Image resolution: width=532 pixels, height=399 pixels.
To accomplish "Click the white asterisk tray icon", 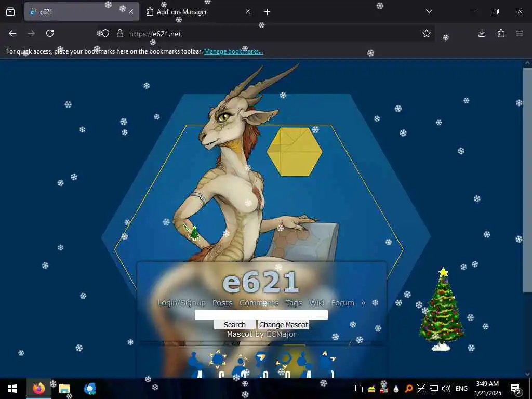I will (421, 389).
